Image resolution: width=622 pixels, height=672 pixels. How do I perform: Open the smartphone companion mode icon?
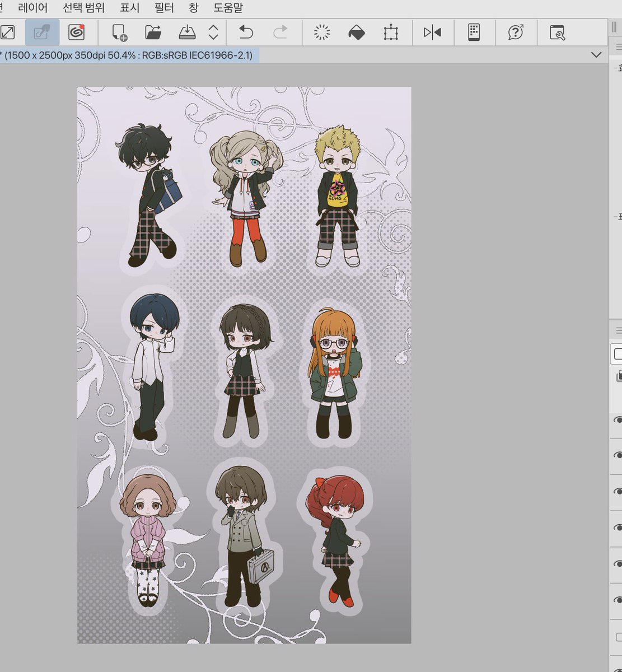tap(474, 32)
